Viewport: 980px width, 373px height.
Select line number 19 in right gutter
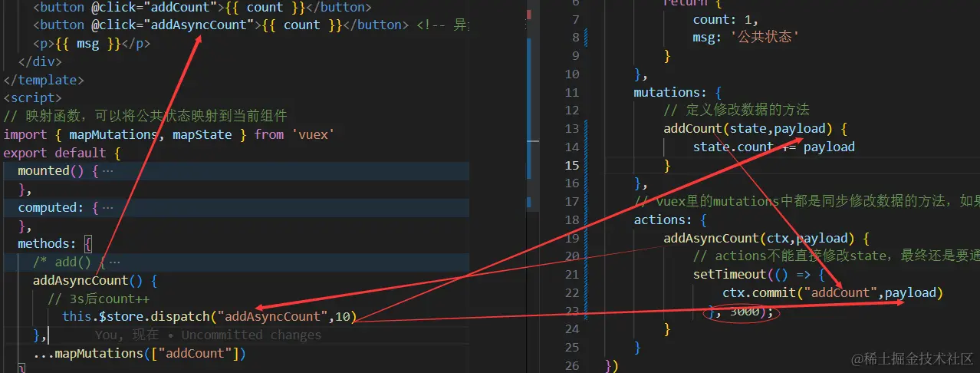(x=572, y=238)
